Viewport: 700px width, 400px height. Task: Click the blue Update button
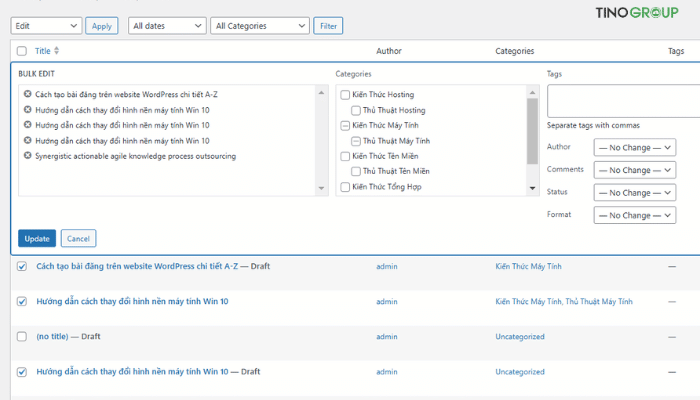pyautogui.click(x=37, y=238)
